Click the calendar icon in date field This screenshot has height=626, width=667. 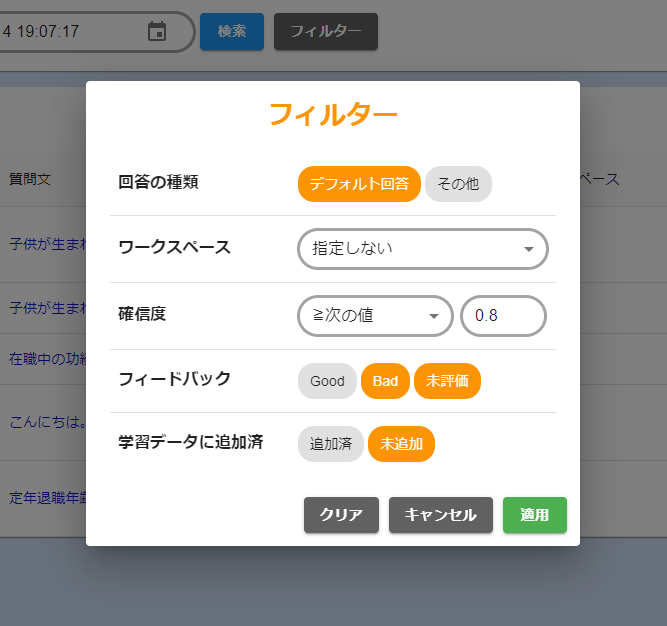[x=157, y=32]
